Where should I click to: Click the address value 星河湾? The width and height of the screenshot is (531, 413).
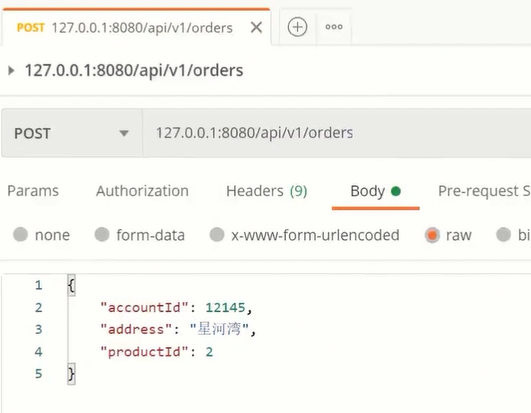[219, 329]
